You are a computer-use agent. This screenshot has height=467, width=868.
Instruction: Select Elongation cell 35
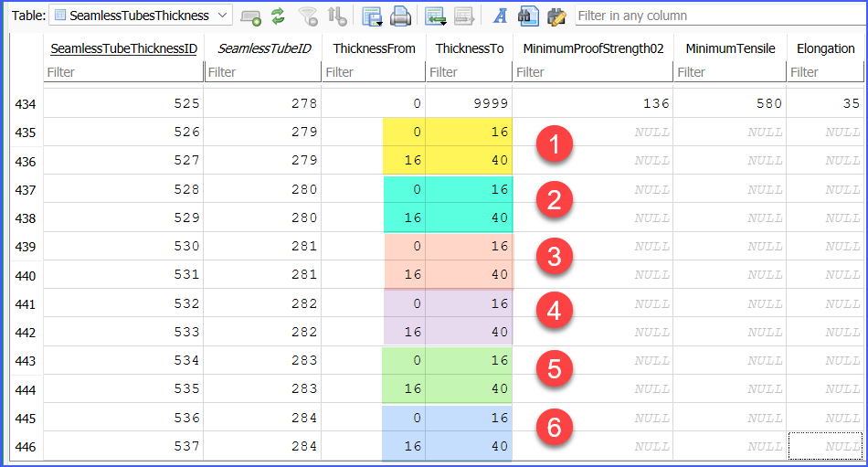[x=825, y=103]
